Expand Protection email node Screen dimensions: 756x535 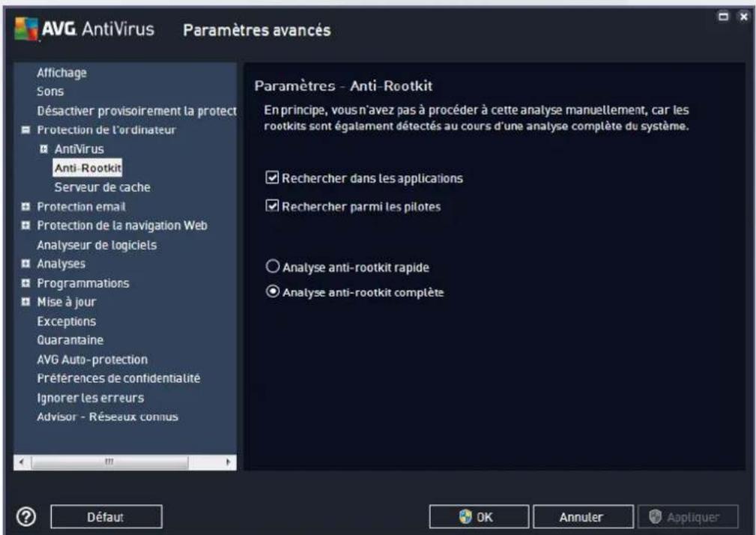point(25,206)
